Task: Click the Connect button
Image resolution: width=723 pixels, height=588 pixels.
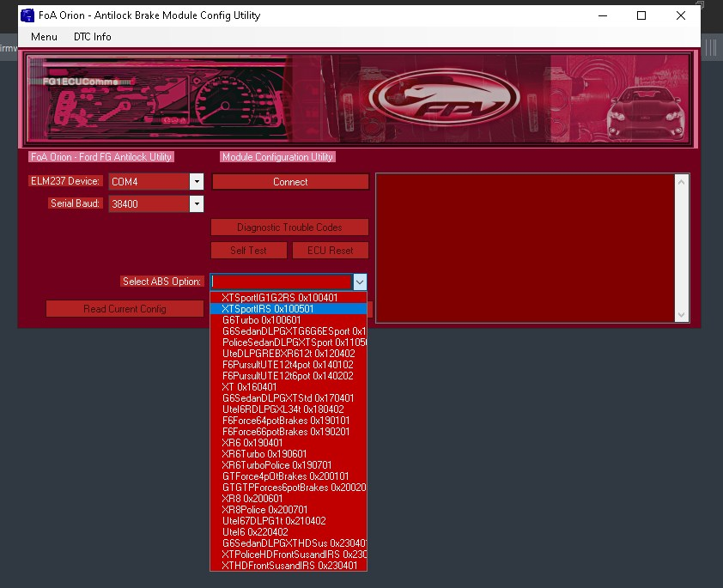Action: click(289, 181)
